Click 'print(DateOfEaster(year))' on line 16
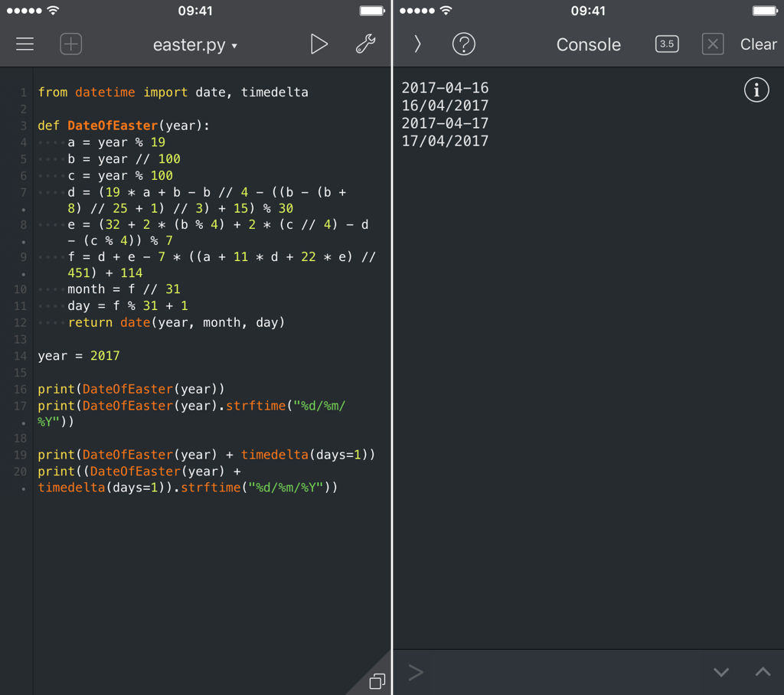This screenshot has width=784, height=695. 132,389
